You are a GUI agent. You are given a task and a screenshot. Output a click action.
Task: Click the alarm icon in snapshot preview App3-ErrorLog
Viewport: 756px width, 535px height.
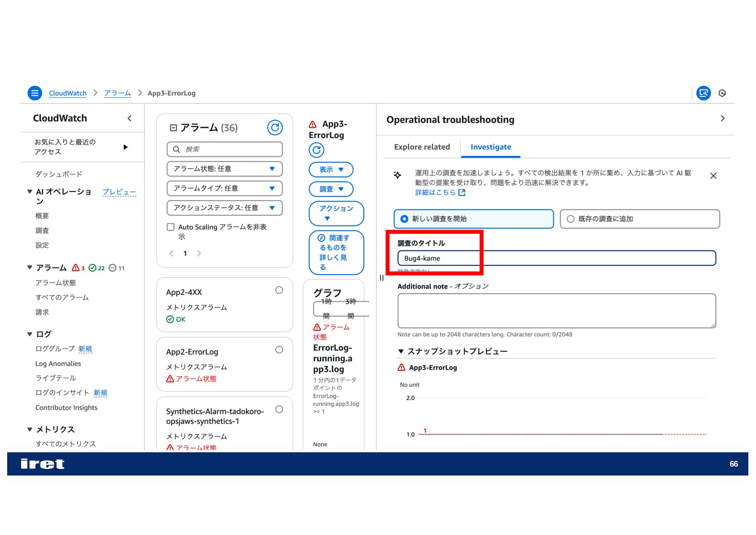tap(402, 367)
